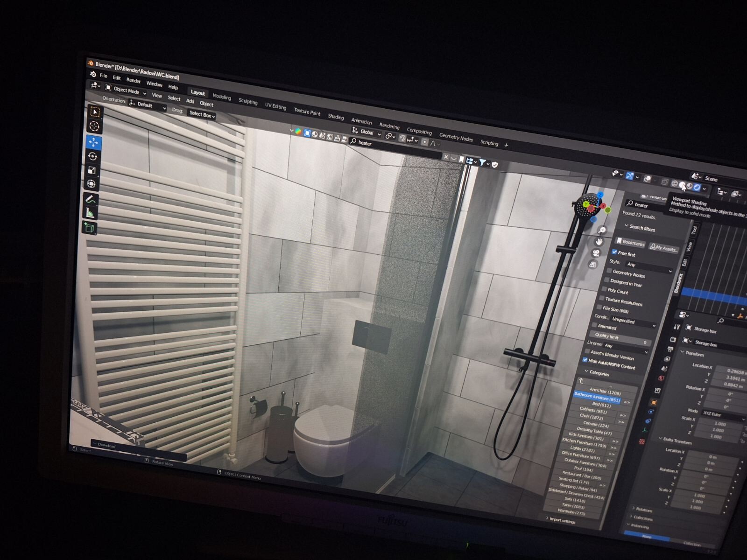
Task: Open the Texture properties tab (checker icon)
Action: point(642,441)
